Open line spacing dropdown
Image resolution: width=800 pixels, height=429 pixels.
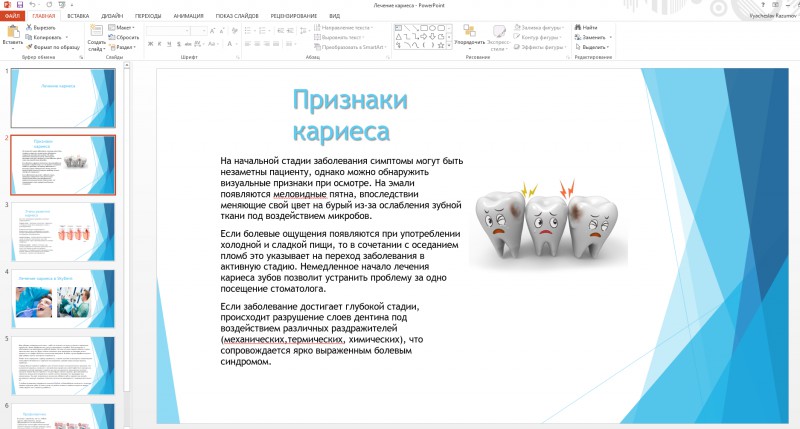pos(304,31)
